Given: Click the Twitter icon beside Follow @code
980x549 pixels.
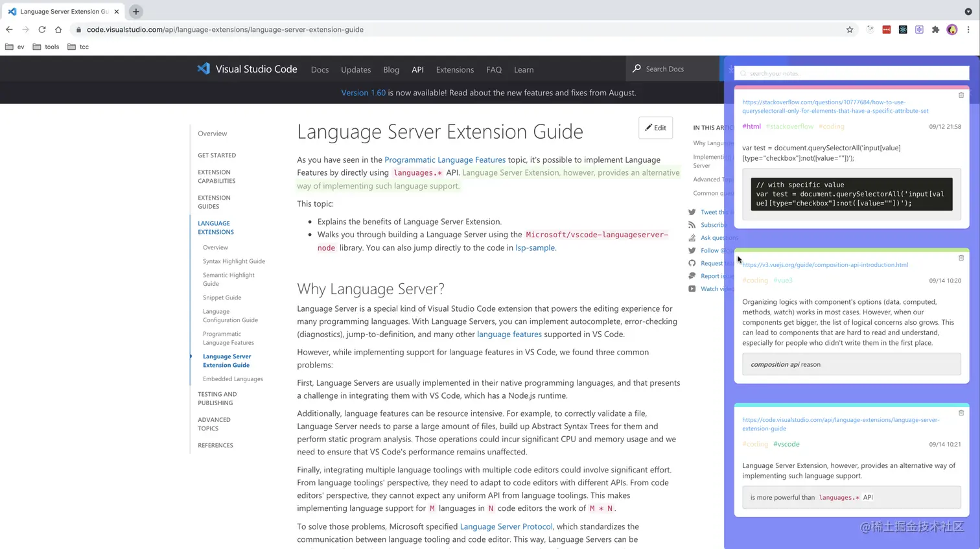Looking at the screenshot, I should click(x=692, y=250).
